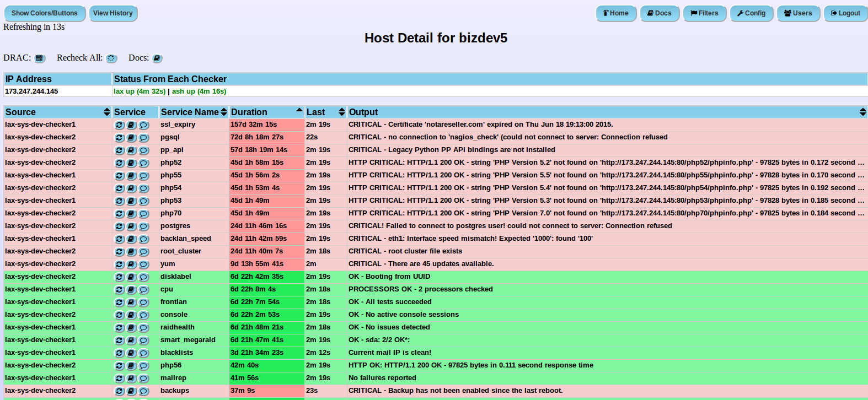Image resolution: width=868 pixels, height=400 pixels.
Task: Click comment bubble for yum service
Action: click(x=143, y=264)
